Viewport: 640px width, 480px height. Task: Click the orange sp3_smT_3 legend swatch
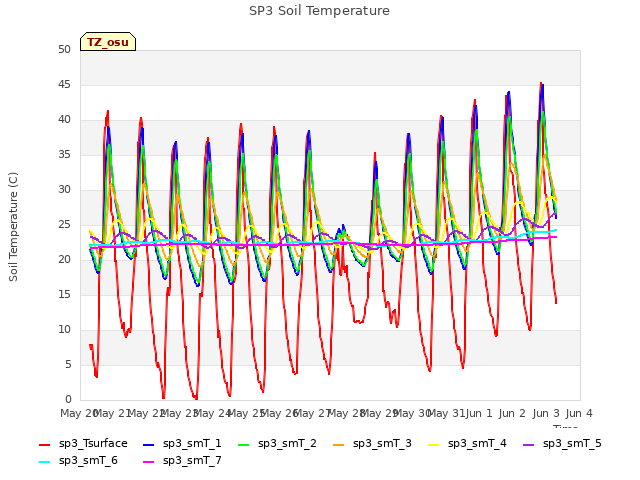pyautogui.click(x=339, y=444)
